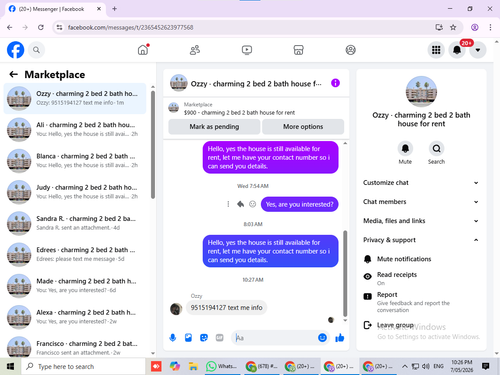Attach a file with the photo icon
500x375 pixels.
188,338
